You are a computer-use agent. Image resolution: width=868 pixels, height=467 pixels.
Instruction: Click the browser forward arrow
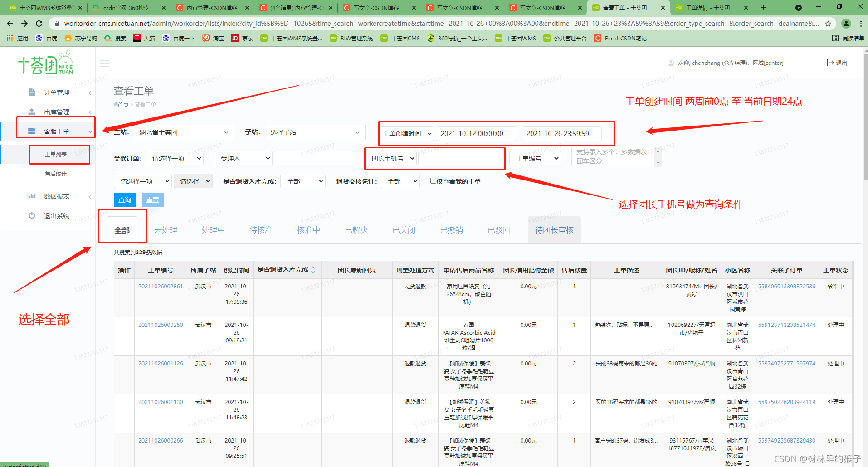point(24,24)
